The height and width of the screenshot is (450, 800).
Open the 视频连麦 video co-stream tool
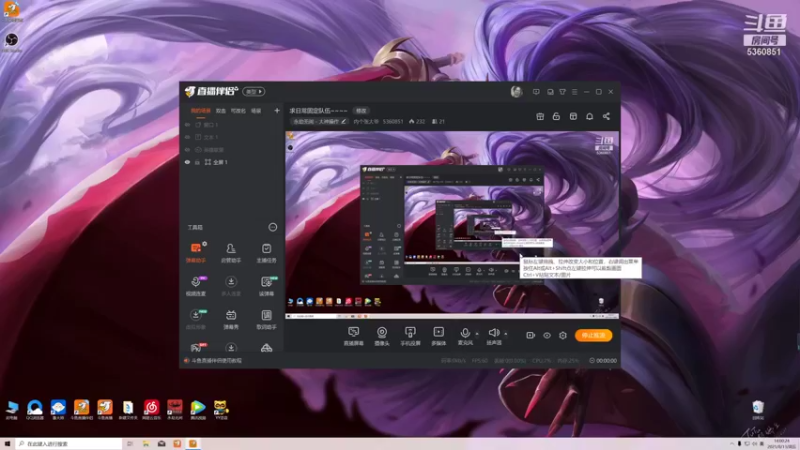point(196,286)
